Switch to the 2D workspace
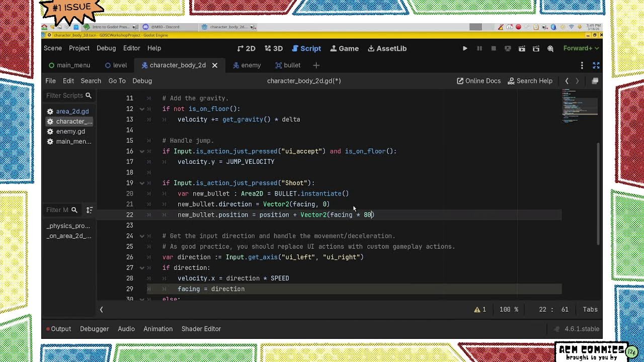Image resolution: width=644 pixels, height=362 pixels. pos(246,48)
